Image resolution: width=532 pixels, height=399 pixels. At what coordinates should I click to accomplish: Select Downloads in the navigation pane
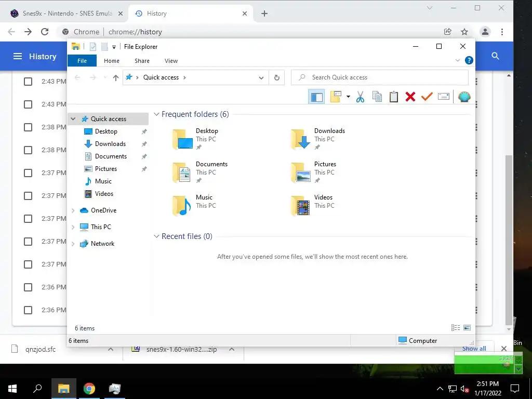tap(110, 144)
